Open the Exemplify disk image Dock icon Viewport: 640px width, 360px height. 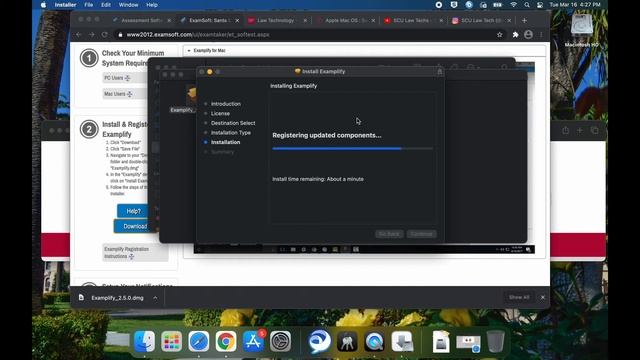(x=441, y=341)
